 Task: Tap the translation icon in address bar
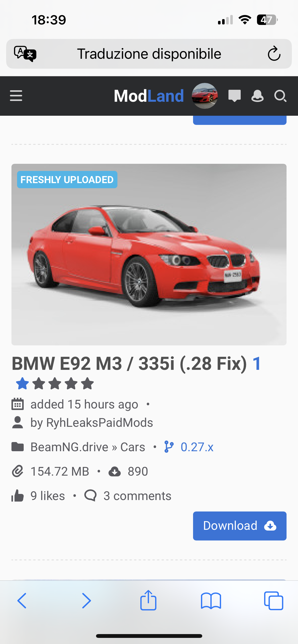pos(25,54)
